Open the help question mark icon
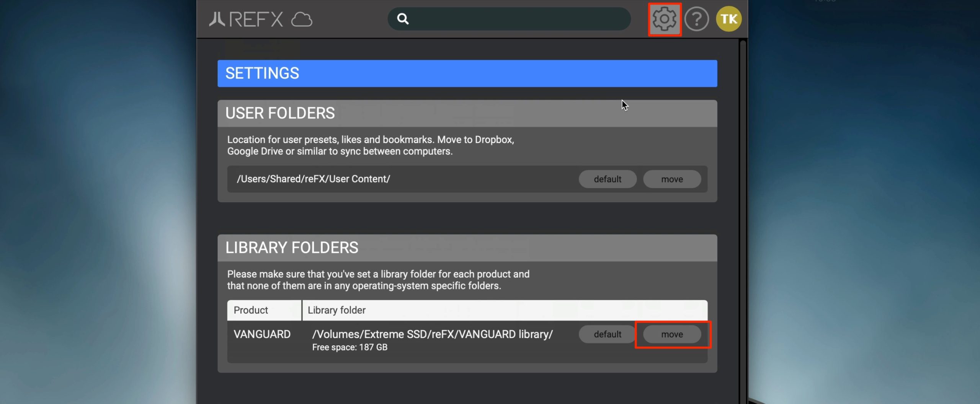 pyautogui.click(x=696, y=19)
